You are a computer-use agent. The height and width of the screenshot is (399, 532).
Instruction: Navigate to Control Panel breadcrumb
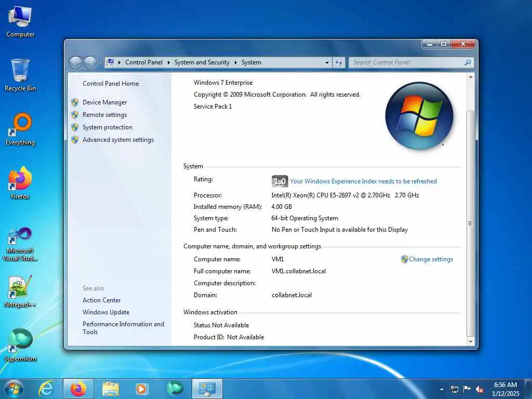(x=144, y=62)
